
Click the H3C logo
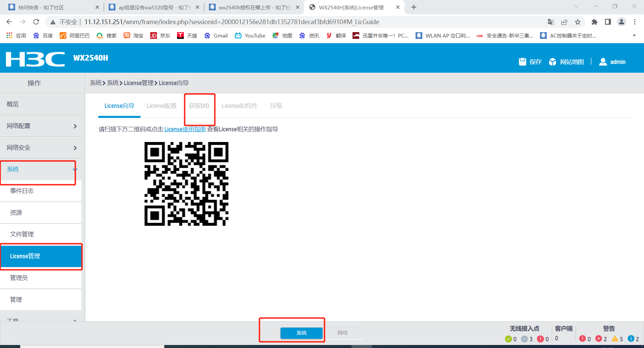[x=35, y=59]
